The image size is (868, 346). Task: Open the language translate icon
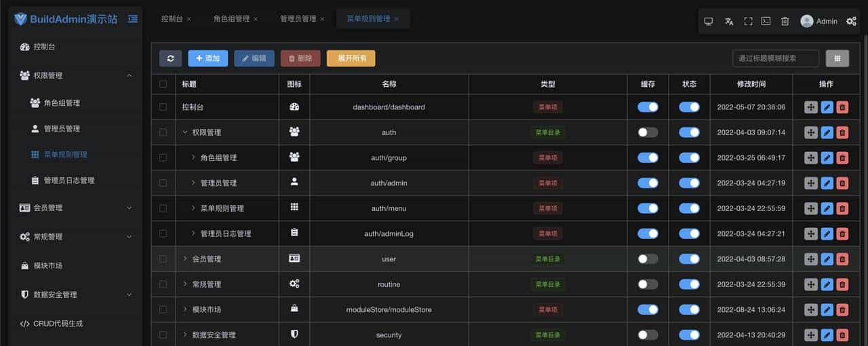(x=729, y=21)
